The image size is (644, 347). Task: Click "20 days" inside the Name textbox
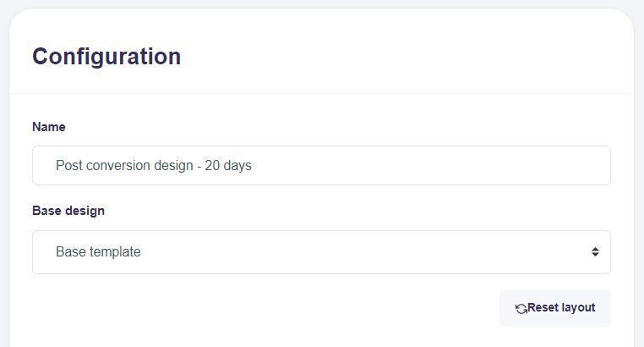tap(228, 166)
